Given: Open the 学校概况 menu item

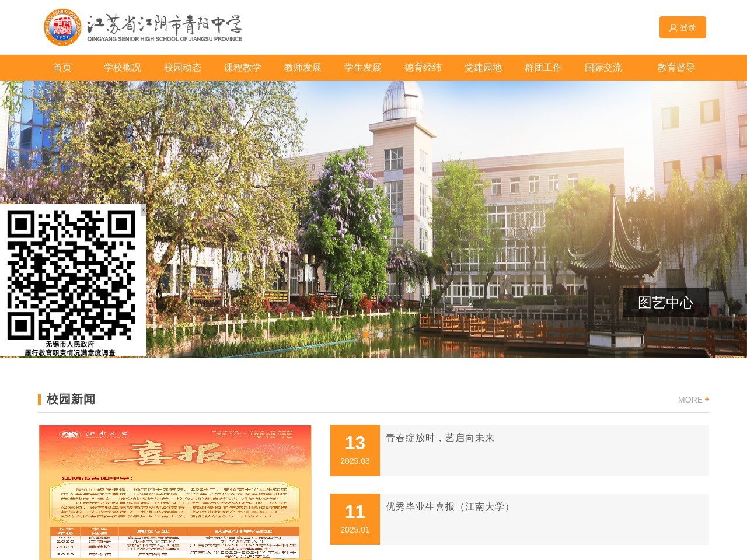Looking at the screenshot, I should coord(123,68).
